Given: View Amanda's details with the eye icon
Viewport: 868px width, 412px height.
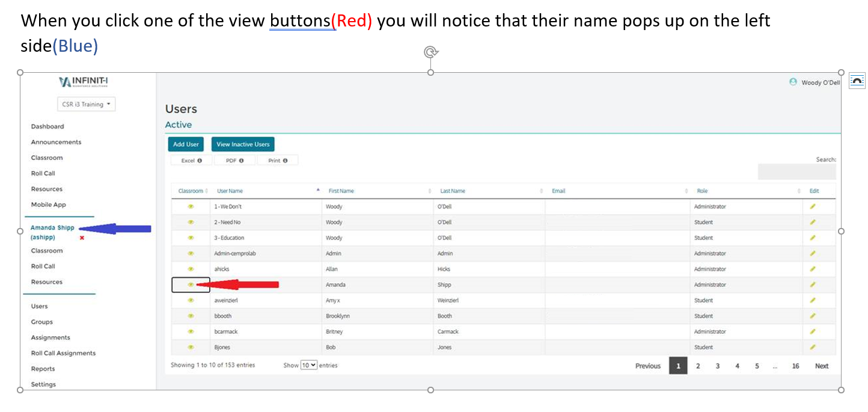Looking at the screenshot, I should [191, 284].
